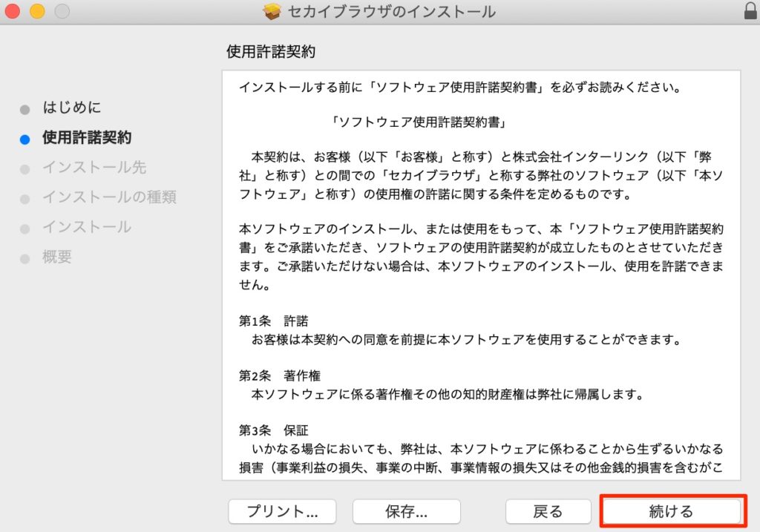Click the blue bullet beside 使用許諾契約
This screenshot has height=532, width=760.
click(24, 139)
